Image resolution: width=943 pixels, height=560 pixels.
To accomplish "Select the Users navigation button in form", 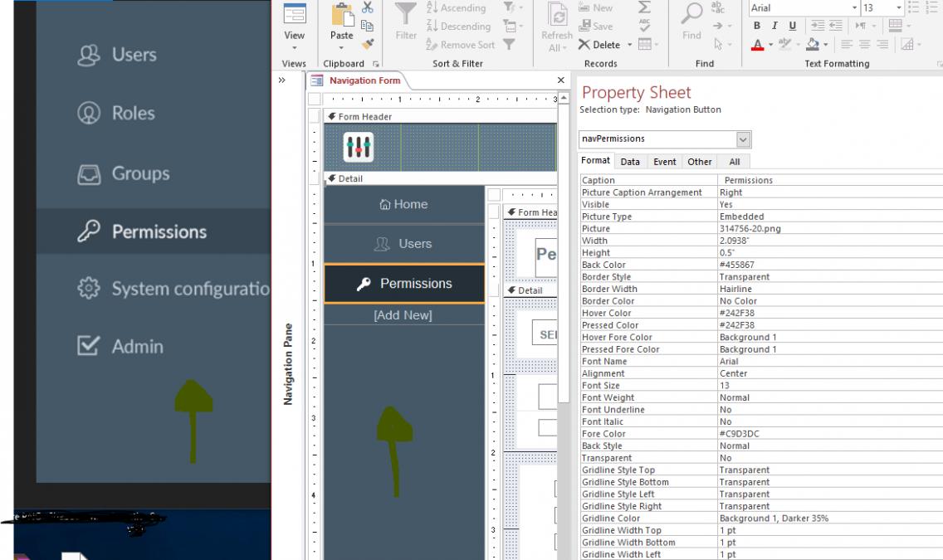I will (x=403, y=244).
